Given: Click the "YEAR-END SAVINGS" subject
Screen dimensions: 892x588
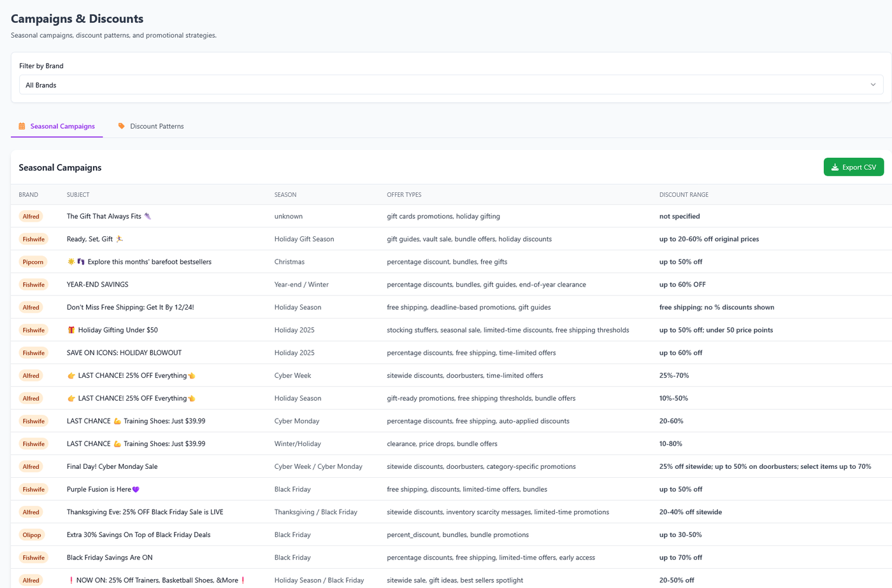Looking at the screenshot, I should coord(97,285).
